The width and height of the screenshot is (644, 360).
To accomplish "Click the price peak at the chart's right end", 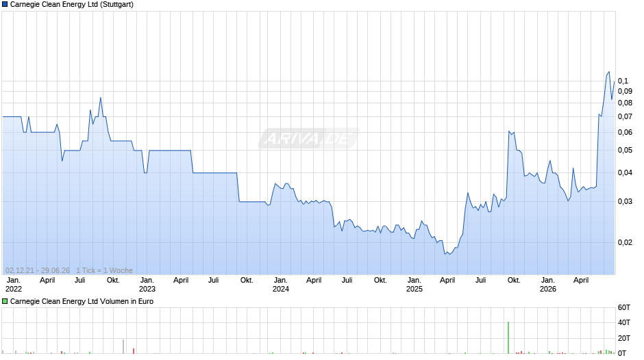I will coord(608,73).
